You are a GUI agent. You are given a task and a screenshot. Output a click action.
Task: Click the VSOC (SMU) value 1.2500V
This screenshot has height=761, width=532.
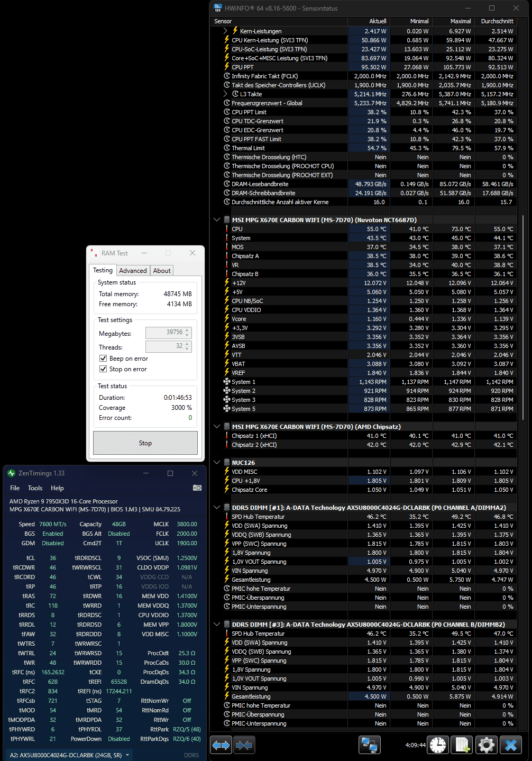coord(187,558)
